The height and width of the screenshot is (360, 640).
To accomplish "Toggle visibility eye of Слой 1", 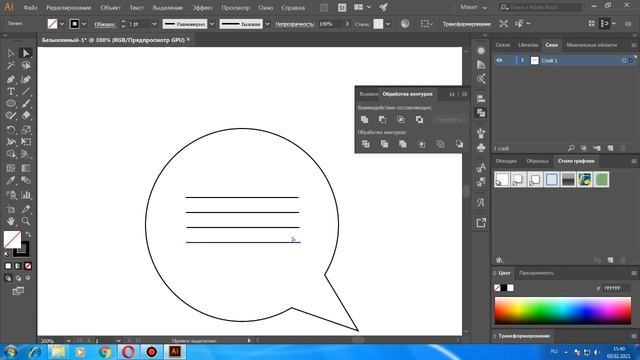I will (499, 60).
